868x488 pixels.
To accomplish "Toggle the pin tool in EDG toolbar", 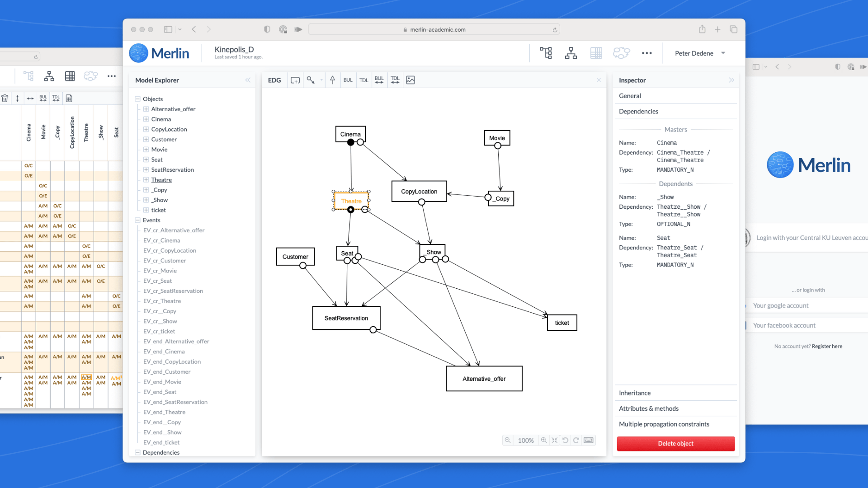I will pos(332,80).
